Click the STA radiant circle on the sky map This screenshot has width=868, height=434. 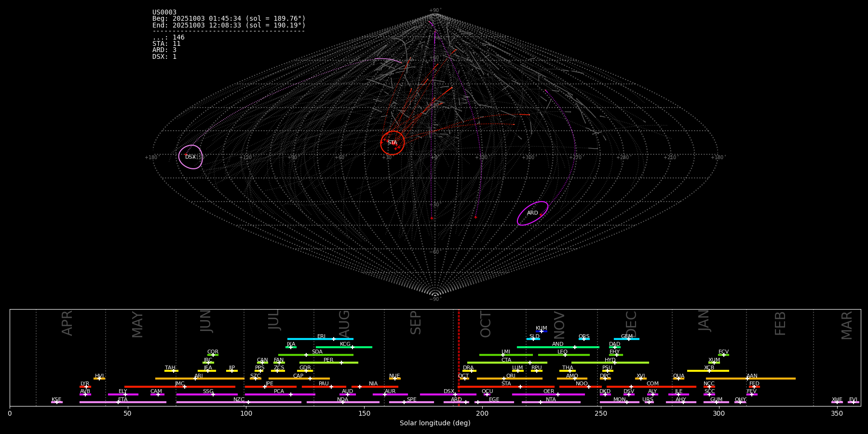(393, 143)
